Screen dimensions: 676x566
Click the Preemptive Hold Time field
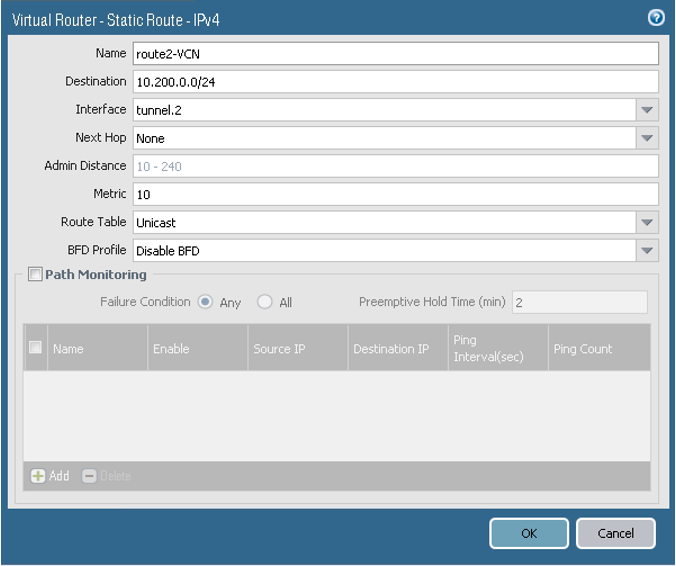point(579,302)
